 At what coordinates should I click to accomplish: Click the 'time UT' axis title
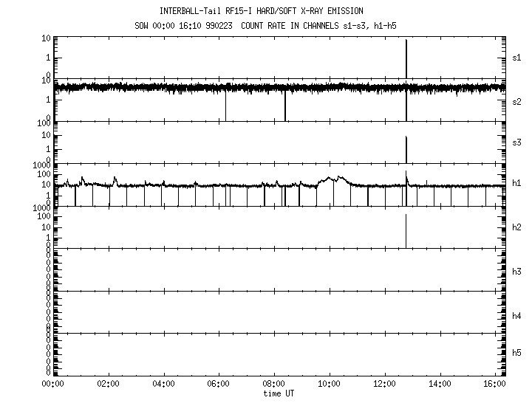click(x=278, y=394)
